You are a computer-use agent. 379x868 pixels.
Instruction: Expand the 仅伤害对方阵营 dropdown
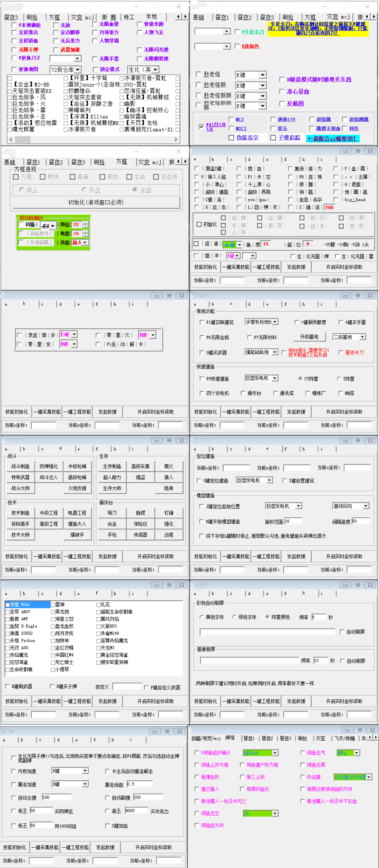point(369,777)
